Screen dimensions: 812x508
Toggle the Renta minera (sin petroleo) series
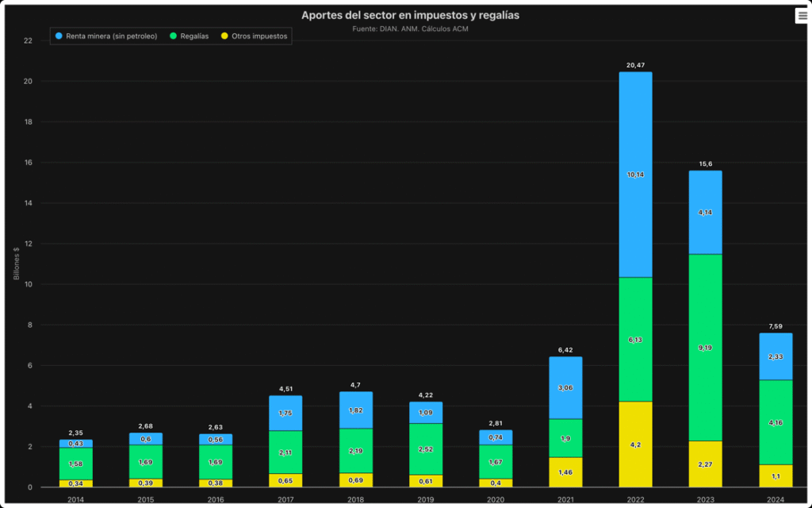(112, 37)
